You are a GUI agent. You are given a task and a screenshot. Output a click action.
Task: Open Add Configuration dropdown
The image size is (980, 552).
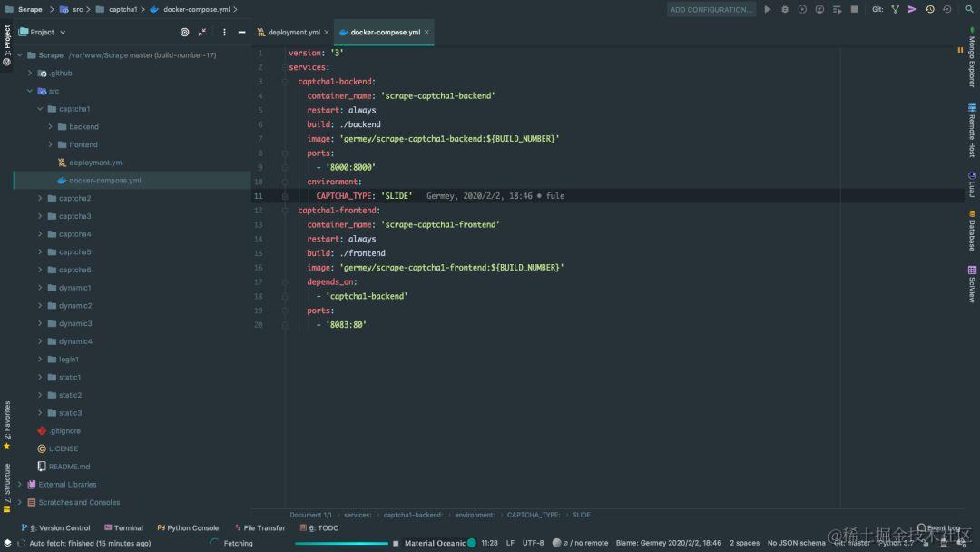point(711,9)
